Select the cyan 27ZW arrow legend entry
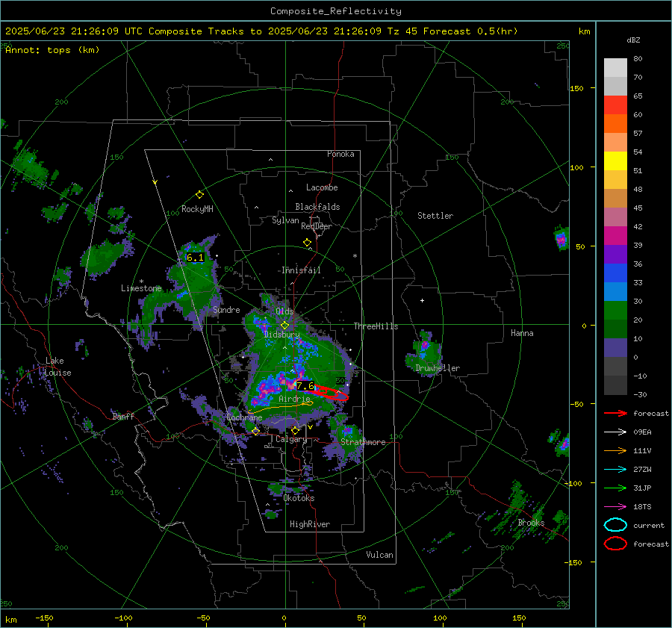 pyautogui.click(x=615, y=470)
